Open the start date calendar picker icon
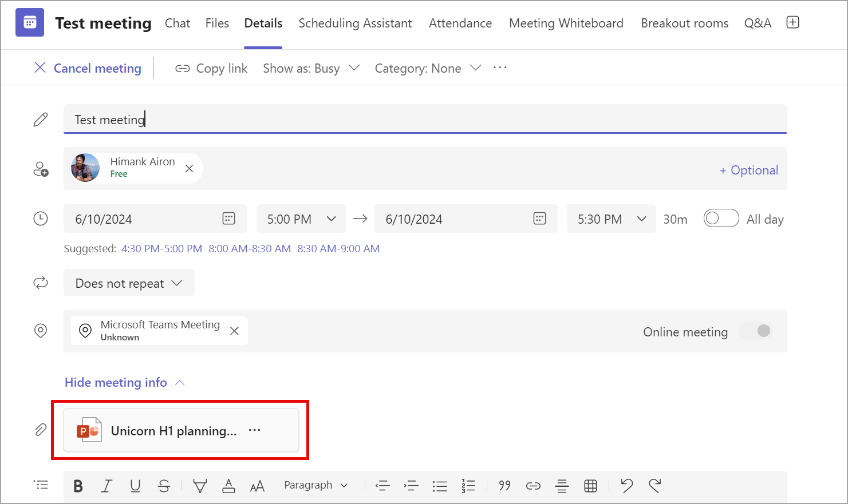Screen dimensions: 848x504 point(229,219)
